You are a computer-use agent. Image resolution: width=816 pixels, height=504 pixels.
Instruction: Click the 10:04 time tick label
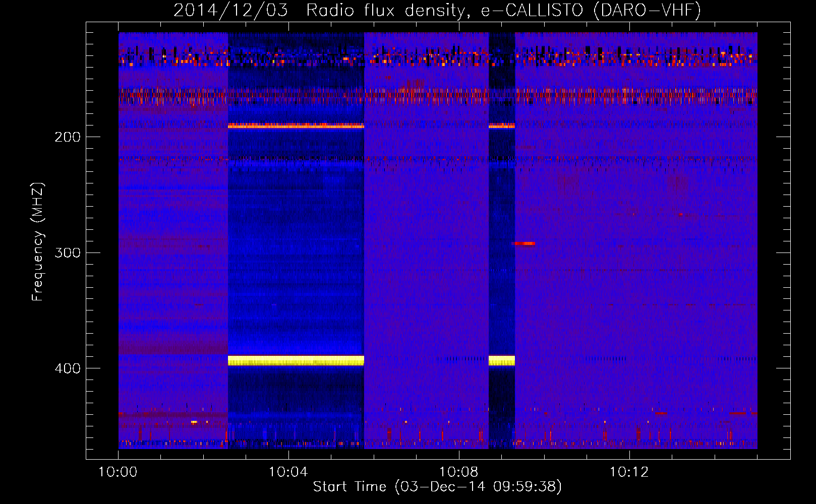coord(288,472)
